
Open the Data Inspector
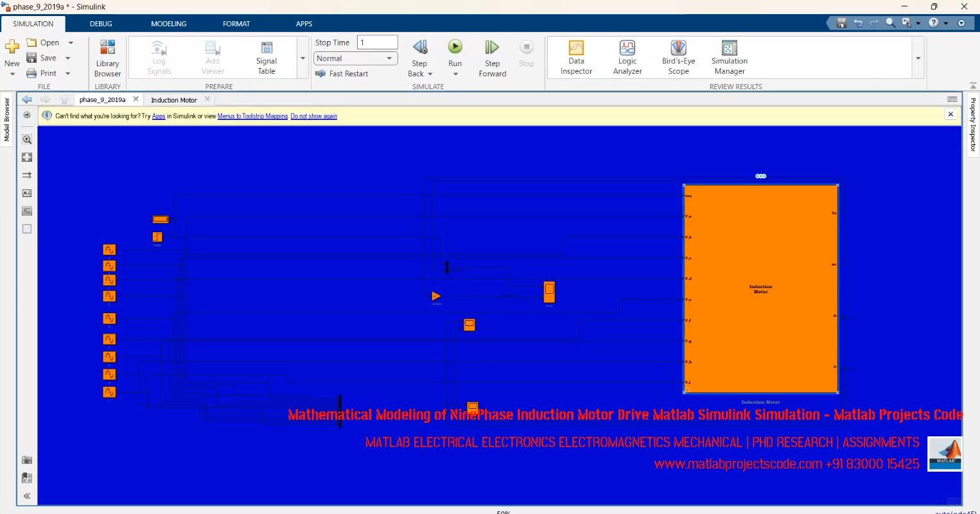coord(575,56)
